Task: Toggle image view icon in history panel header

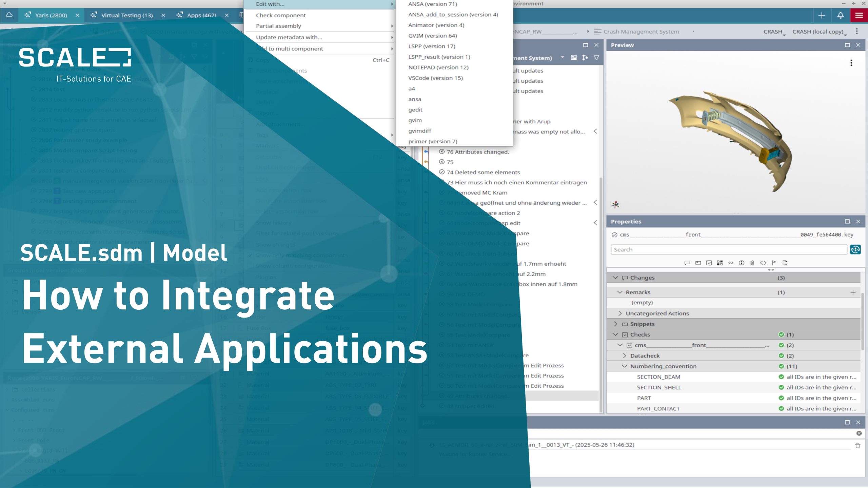Action: coord(574,58)
